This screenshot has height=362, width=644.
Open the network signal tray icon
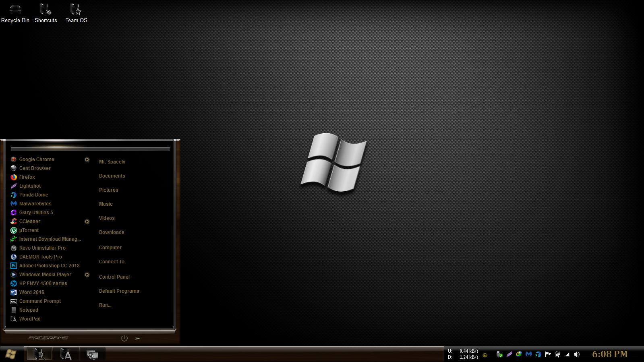click(567, 354)
